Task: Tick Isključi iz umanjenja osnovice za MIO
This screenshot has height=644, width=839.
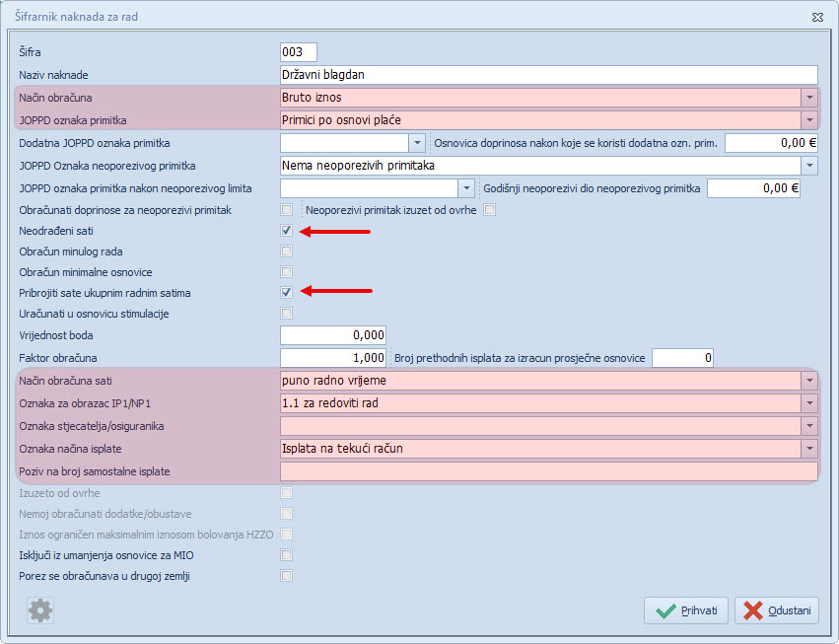Action: [287, 555]
